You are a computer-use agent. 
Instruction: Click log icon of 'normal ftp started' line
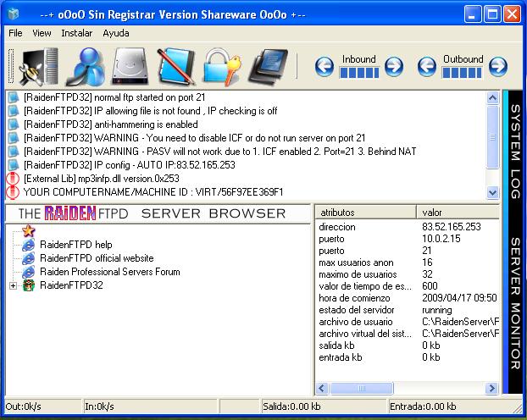pyautogui.click(x=13, y=97)
